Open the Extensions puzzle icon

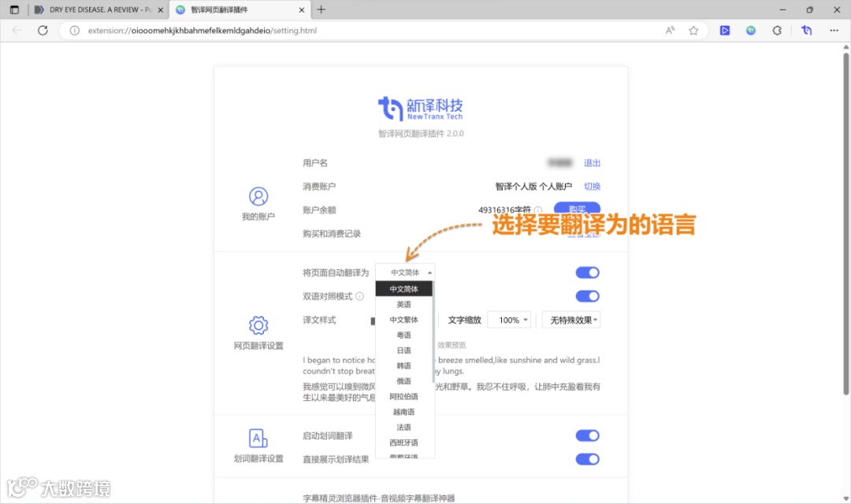coord(777,31)
